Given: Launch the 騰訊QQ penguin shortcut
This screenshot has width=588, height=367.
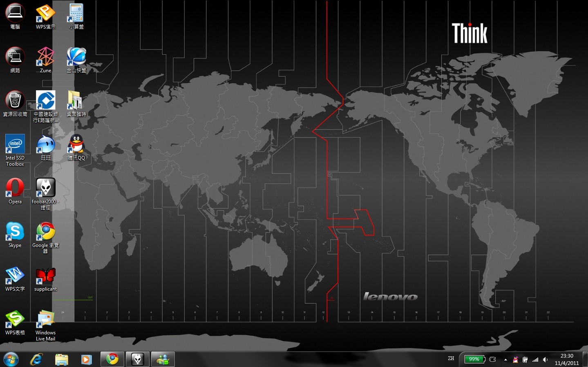Looking at the screenshot, I should pyautogui.click(x=76, y=147).
